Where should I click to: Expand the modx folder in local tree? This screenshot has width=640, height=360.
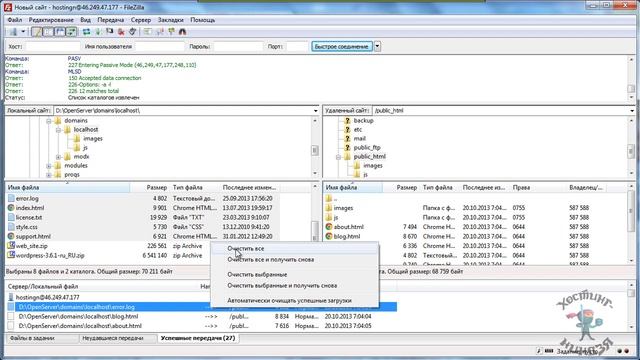pos(58,157)
